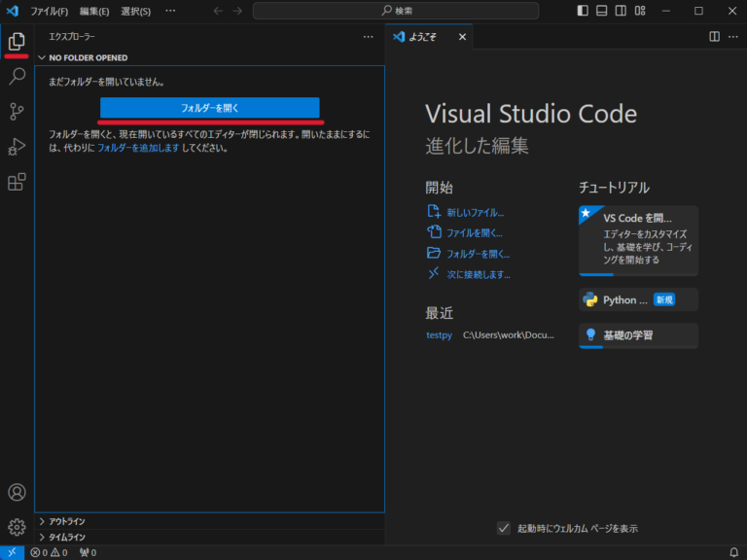Open the 選択(S) menu
The height and width of the screenshot is (560, 747).
point(136,11)
